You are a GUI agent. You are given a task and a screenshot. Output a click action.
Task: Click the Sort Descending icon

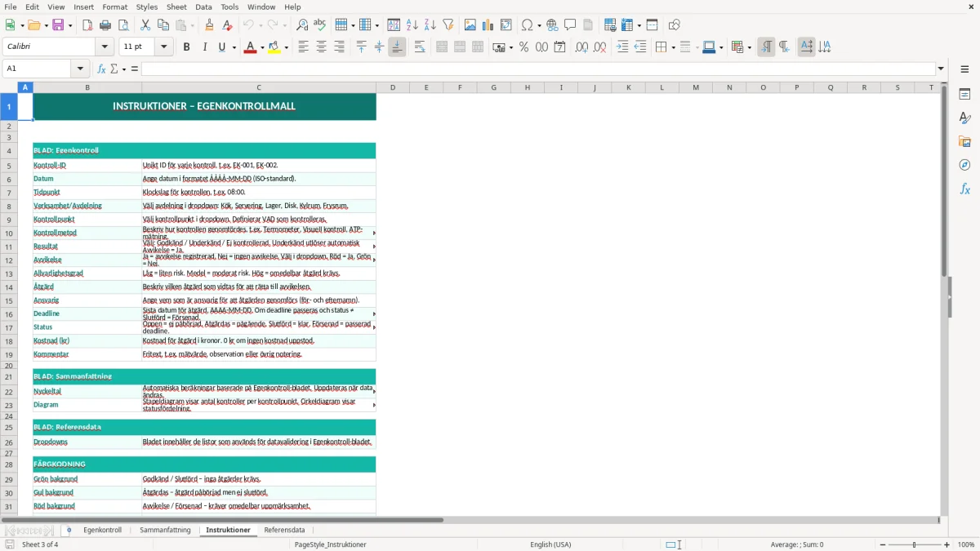pyautogui.click(x=430, y=25)
